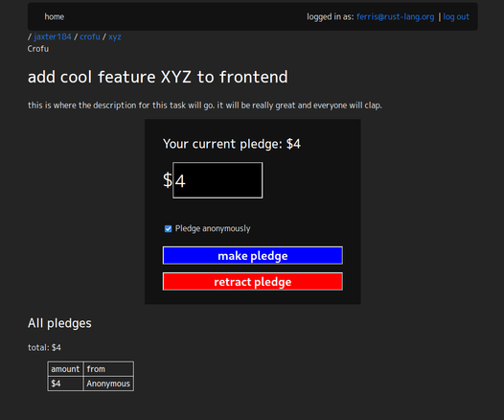This screenshot has height=420, width=504.
Task: Click the from column header
Action: [x=108, y=369]
